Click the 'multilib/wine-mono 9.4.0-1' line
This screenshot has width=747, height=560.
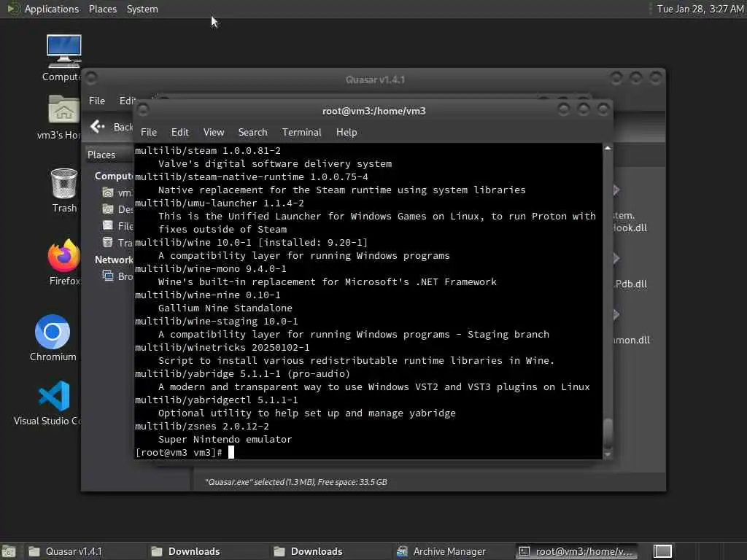tap(211, 268)
